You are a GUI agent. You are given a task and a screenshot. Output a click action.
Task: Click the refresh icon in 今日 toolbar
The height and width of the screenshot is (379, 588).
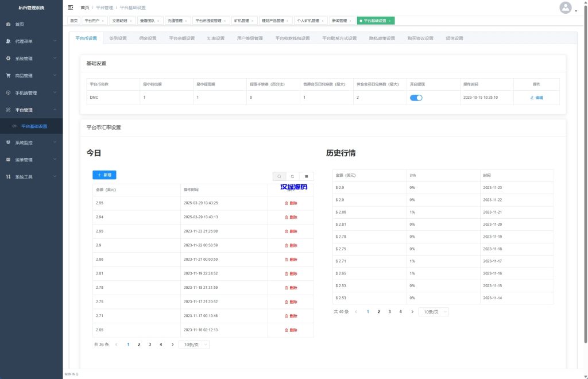(292, 176)
